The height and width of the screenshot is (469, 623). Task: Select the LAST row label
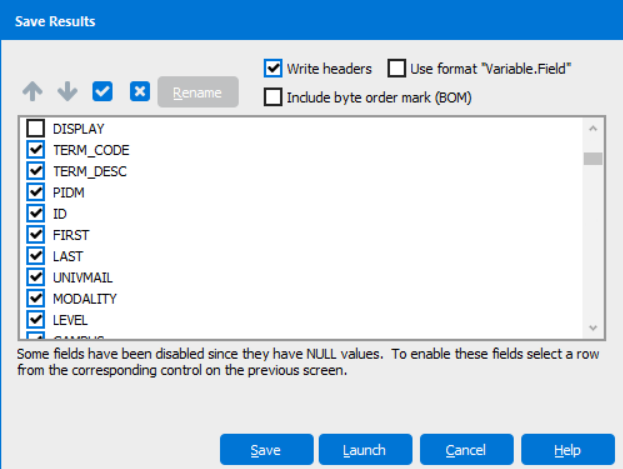point(68,256)
